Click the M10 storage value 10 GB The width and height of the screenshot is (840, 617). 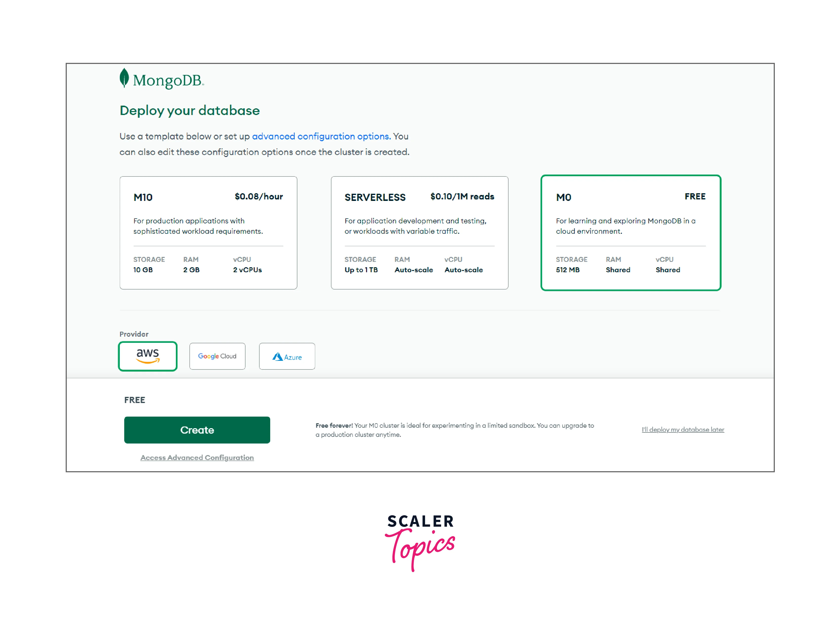[143, 270]
